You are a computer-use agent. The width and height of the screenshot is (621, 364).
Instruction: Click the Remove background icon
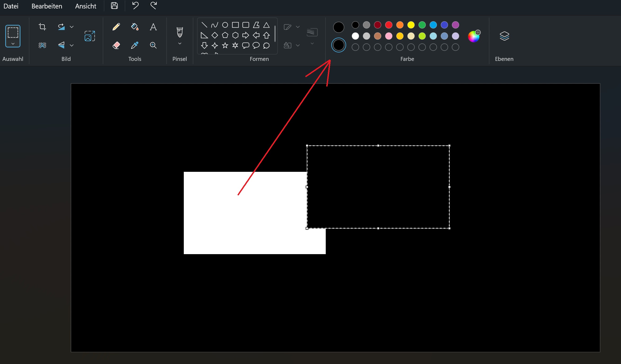[x=42, y=45]
